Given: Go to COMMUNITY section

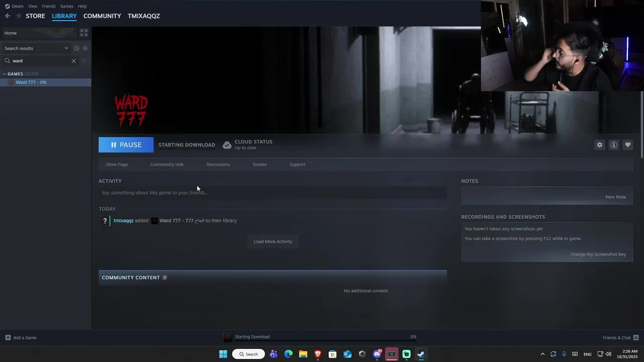Looking at the screenshot, I should 102,16.
